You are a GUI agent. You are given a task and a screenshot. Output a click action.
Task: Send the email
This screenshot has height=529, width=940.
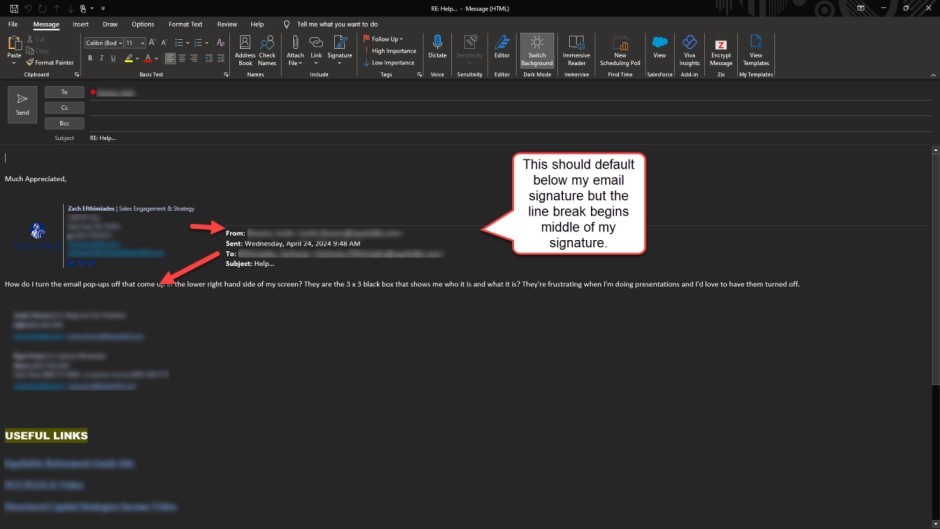[x=22, y=104]
